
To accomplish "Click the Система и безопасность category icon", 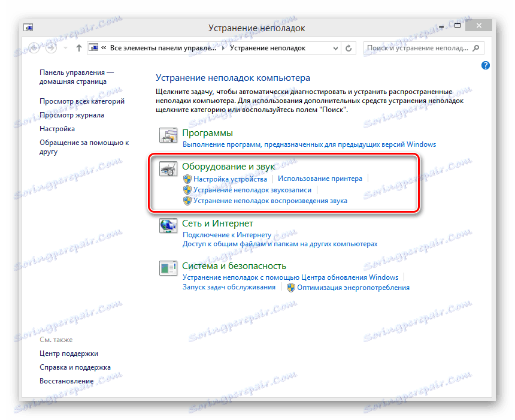I will 168,268.
